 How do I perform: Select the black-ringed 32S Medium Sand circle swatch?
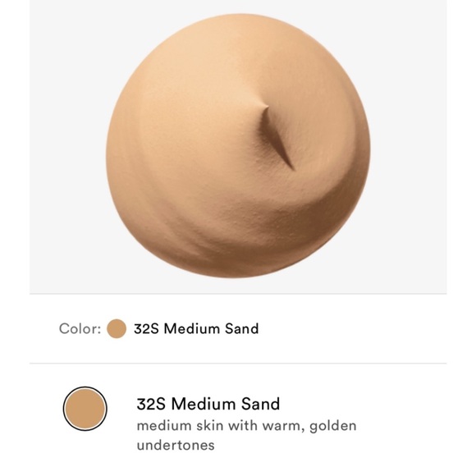[x=85, y=409]
